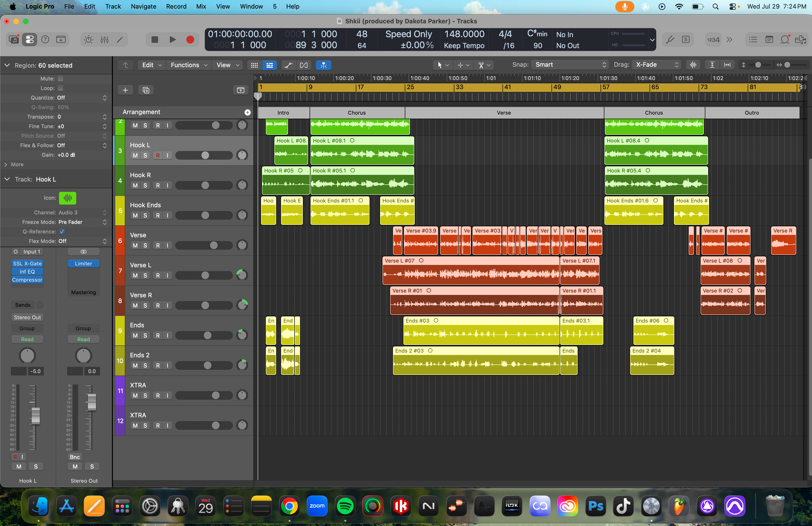
Task: Uncheck the Q-Reference checkbox
Action: click(62, 231)
